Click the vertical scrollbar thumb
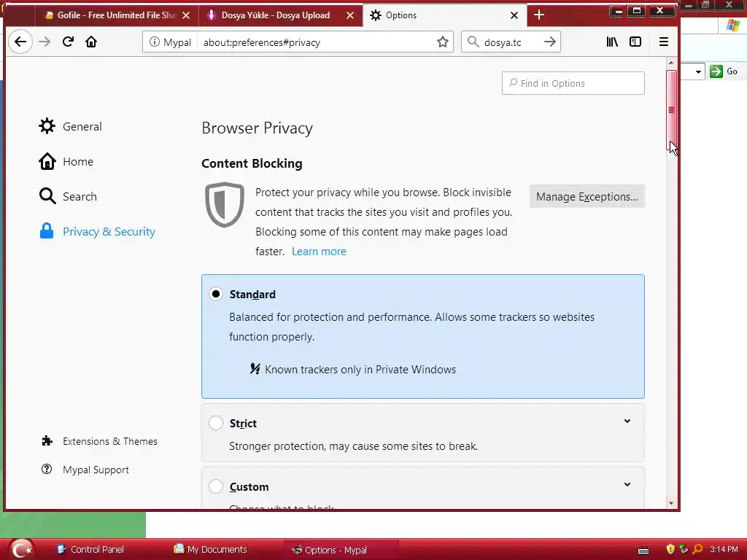The image size is (747, 560). point(671,111)
